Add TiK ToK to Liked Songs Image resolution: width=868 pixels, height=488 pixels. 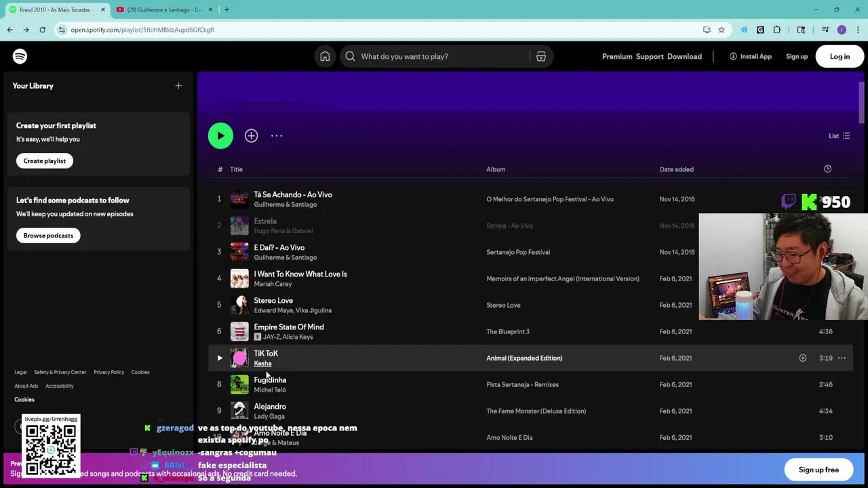pos(802,358)
